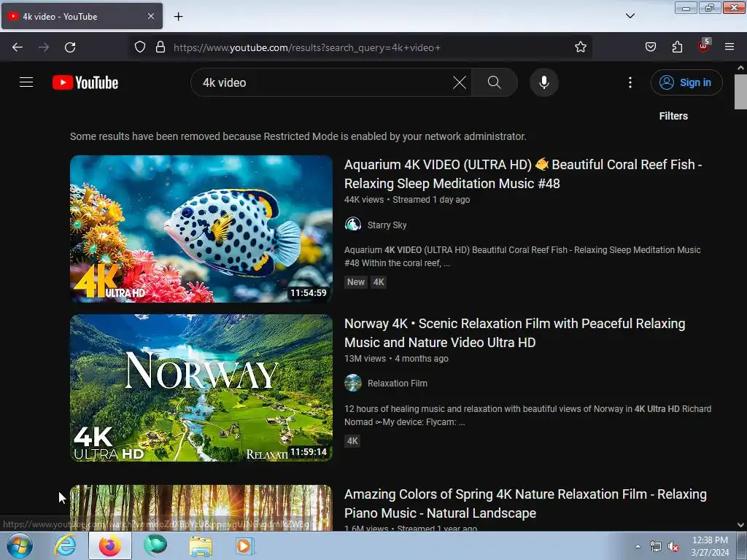Open the Windows Start menu
The width and height of the screenshot is (747, 560).
20,545
